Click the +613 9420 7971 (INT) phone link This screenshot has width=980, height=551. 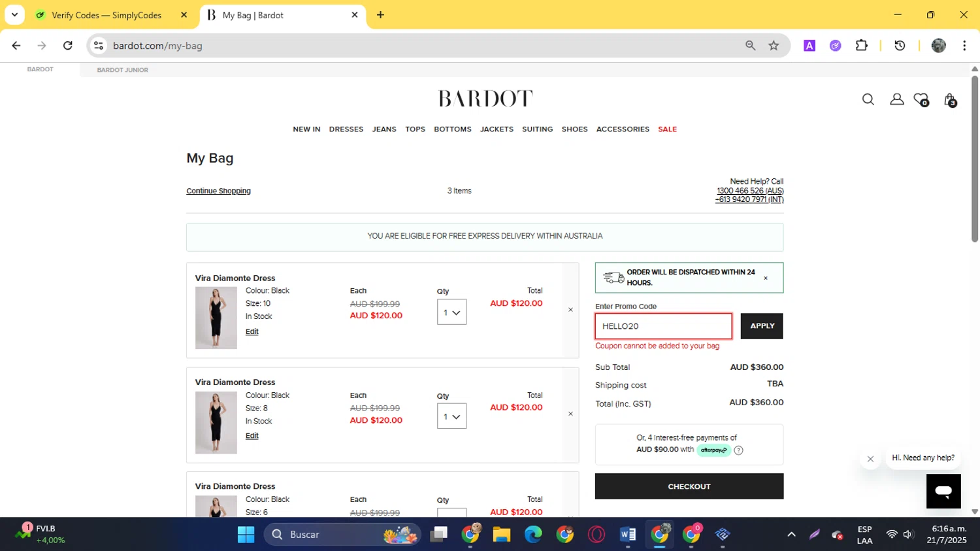pos(749,199)
